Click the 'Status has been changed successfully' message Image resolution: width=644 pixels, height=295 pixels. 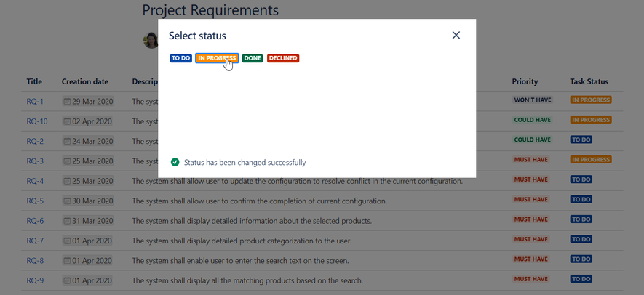click(x=245, y=163)
